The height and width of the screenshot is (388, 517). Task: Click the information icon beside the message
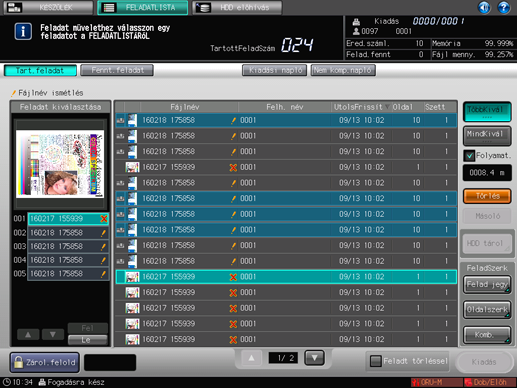pos(23,32)
